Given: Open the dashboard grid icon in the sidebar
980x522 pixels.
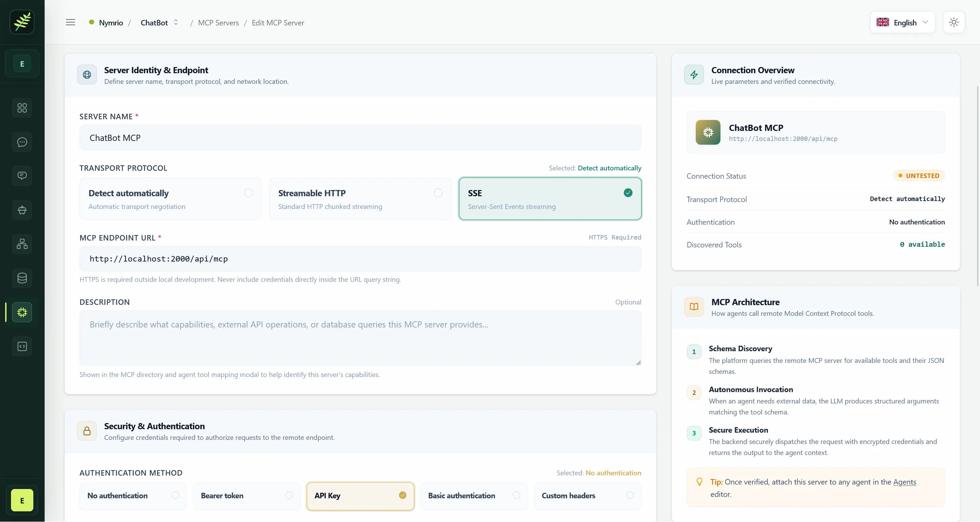Looking at the screenshot, I should click(22, 108).
